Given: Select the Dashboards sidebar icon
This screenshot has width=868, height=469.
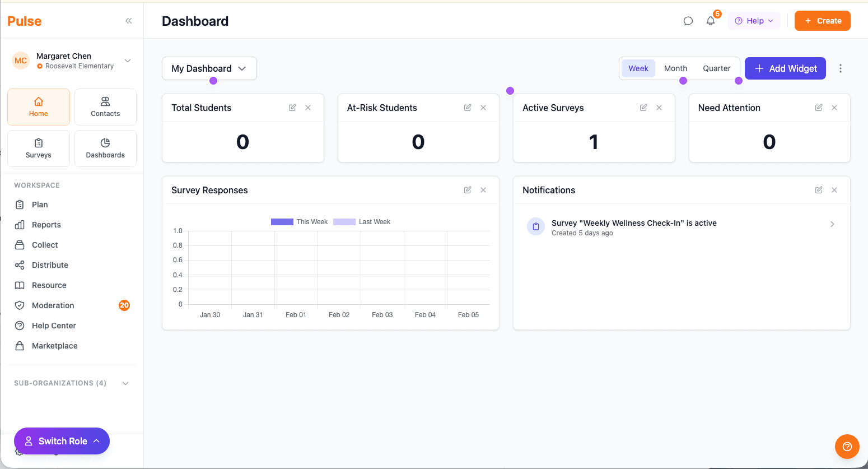Looking at the screenshot, I should [105, 148].
